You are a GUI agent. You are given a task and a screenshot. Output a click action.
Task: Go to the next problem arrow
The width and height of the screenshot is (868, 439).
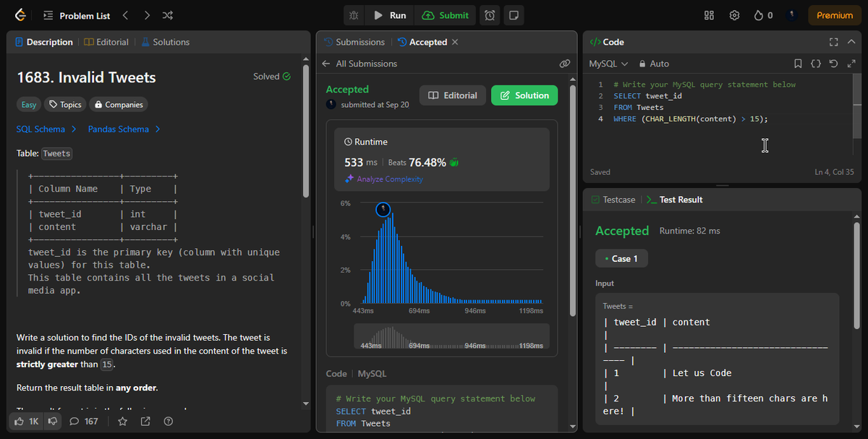click(147, 15)
